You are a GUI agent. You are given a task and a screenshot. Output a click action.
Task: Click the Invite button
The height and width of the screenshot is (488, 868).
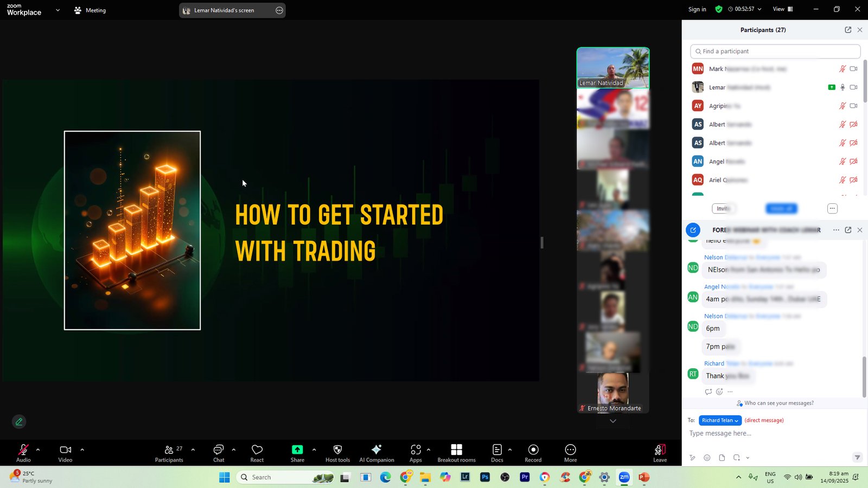723,209
